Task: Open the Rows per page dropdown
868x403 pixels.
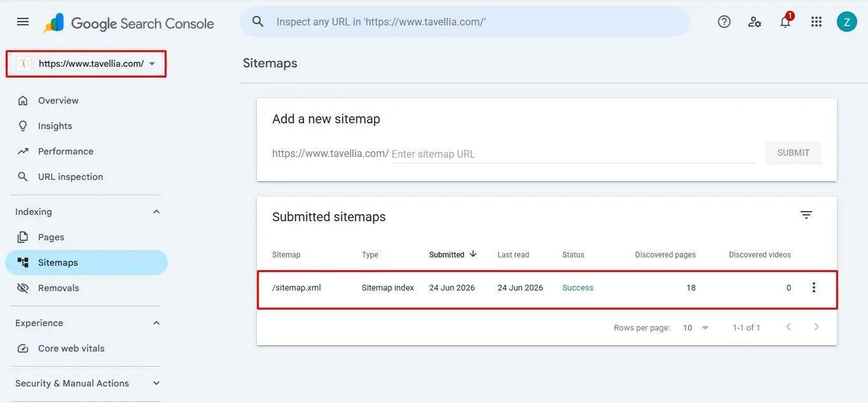Action: tap(696, 327)
